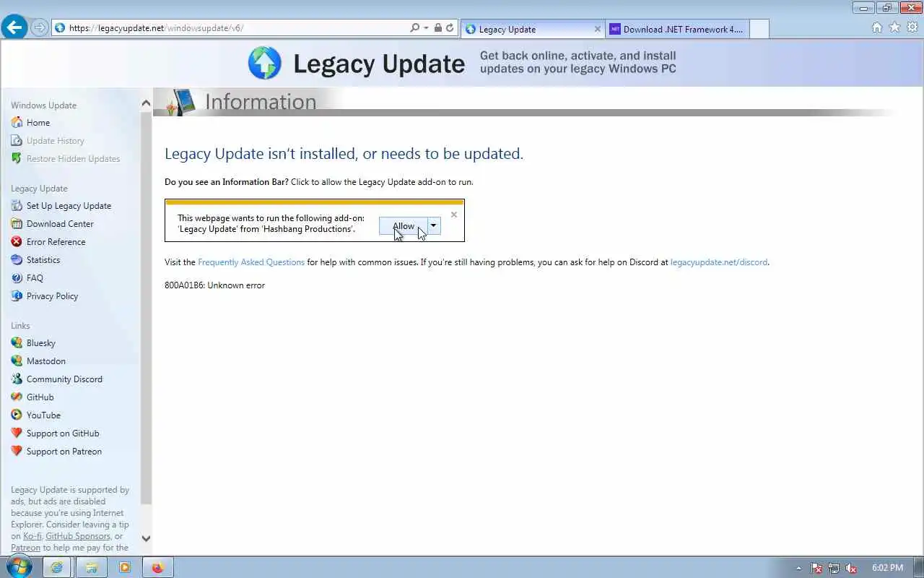Click the Error Reference red X icon
The width and height of the screenshot is (924, 578).
[17, 242]
